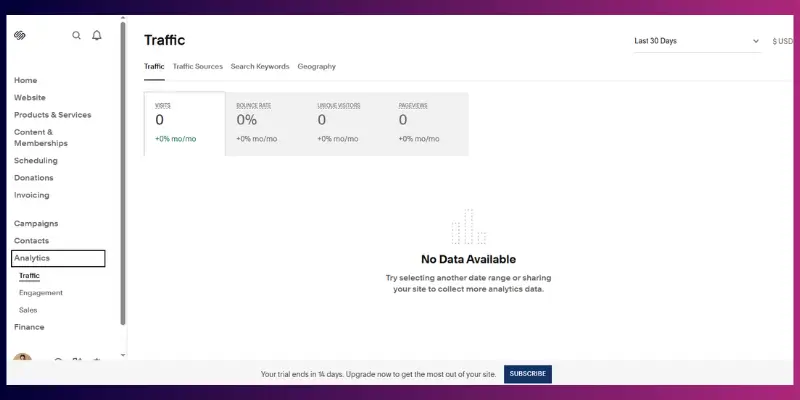Select the Pageviews metric card

click(x=428, y=124)
